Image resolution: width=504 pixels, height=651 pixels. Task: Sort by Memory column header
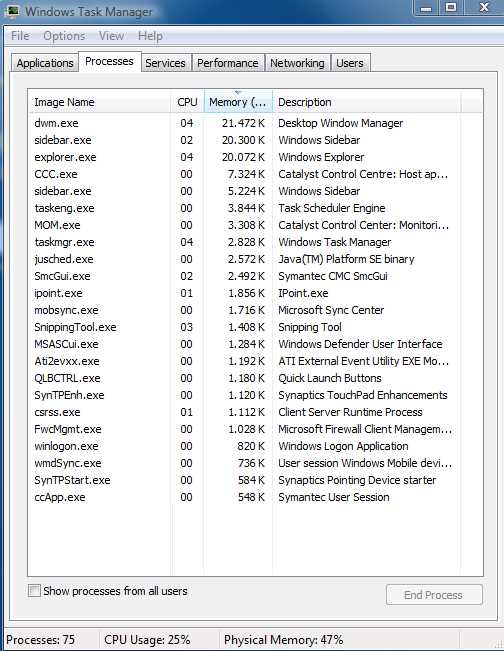238,102
